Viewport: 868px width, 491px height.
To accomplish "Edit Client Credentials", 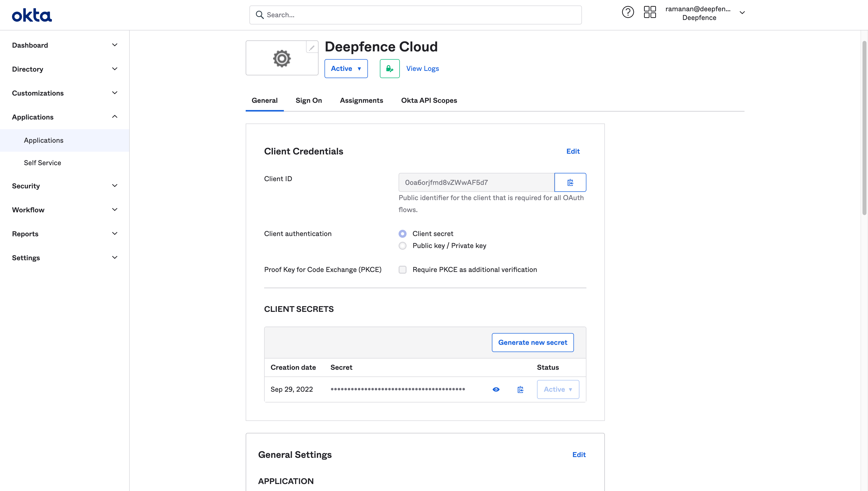I will pyautogui.click(x=573, y=151).
